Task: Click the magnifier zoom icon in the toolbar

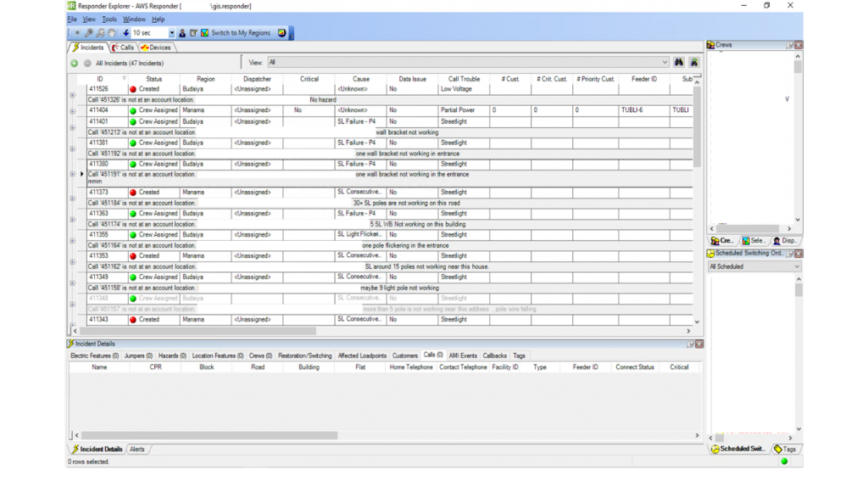Action: click(90, 33)
